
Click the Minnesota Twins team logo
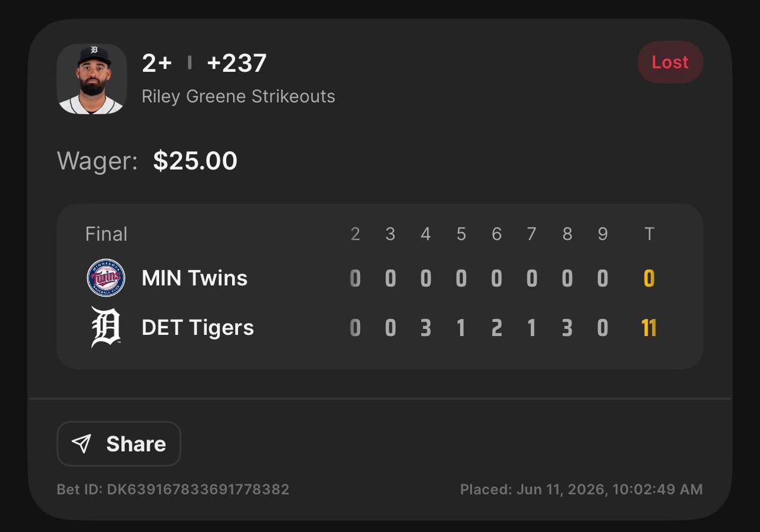(x=106, y=278)
